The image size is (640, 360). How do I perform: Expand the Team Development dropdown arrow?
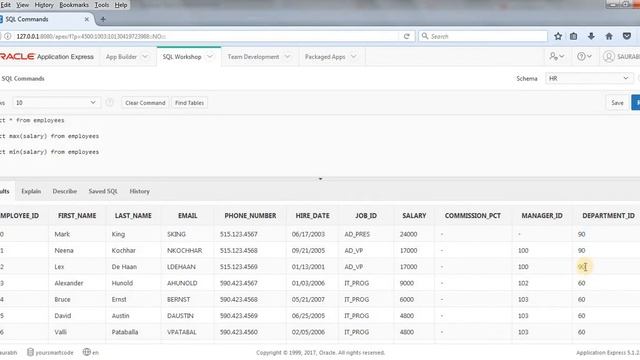click(287, 57)
